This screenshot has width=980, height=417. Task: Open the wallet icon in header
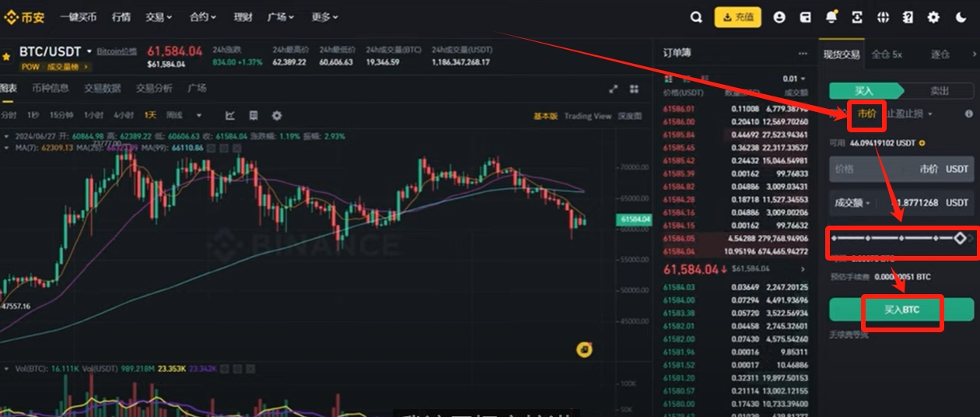(x=806, y=17)
